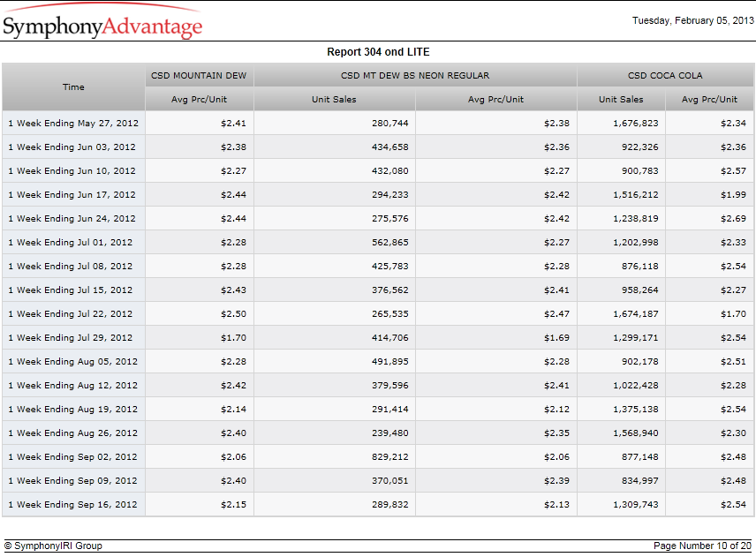Click the report title 'Report 304 ond LITE'
Image resolution: width=756 pixels, height=557 pixels.
[x=378, y=51]
